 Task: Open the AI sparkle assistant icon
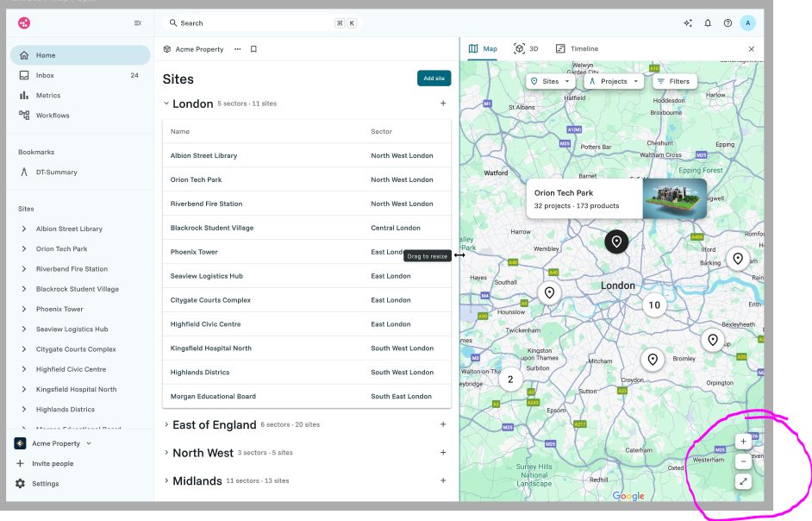coord(688,22)
